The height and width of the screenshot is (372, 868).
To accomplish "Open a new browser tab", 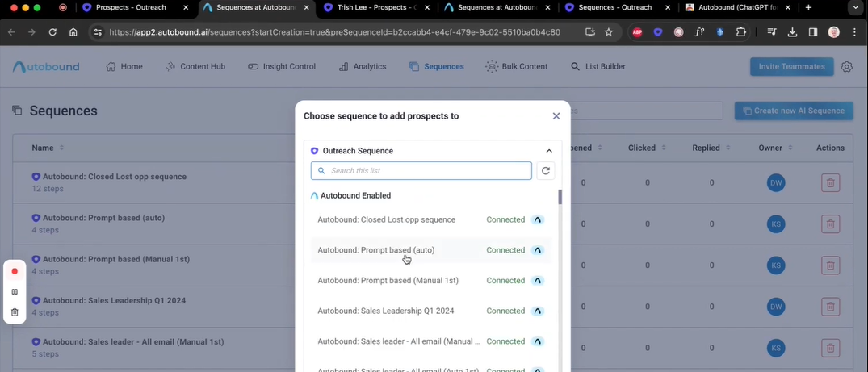I will (x=808, y=8).
